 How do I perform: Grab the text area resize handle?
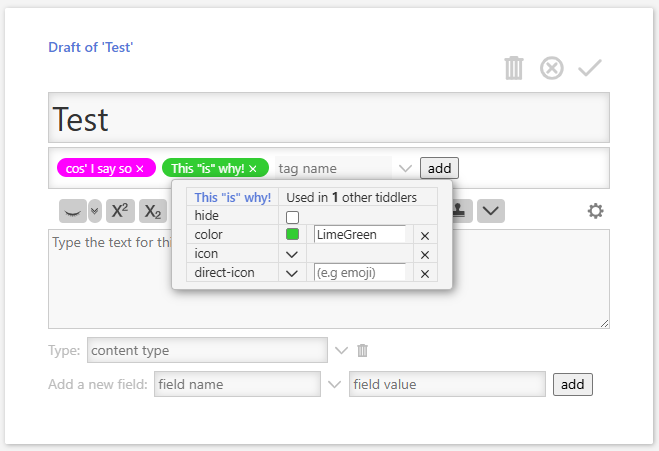tap(604, 323)
